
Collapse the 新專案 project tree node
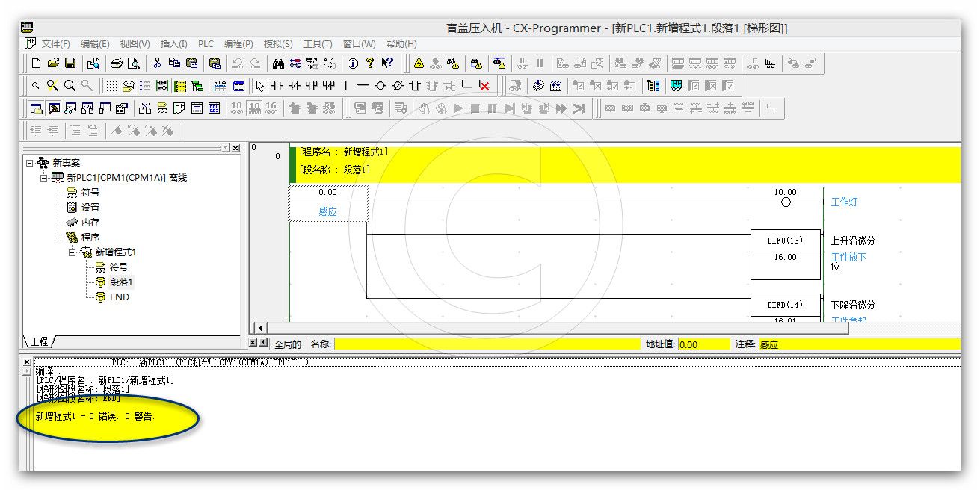[x=30, y=163]
